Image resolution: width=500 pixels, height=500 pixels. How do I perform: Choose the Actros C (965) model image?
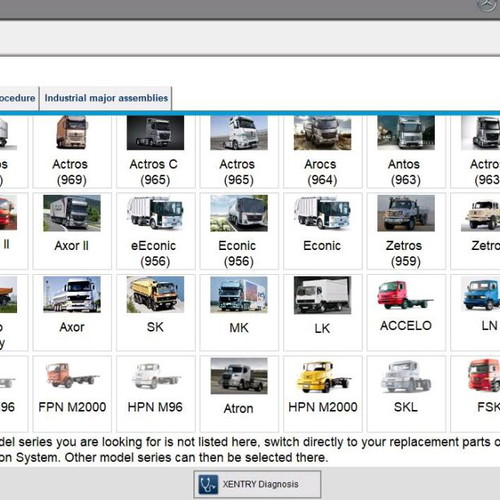coord(155,133)
